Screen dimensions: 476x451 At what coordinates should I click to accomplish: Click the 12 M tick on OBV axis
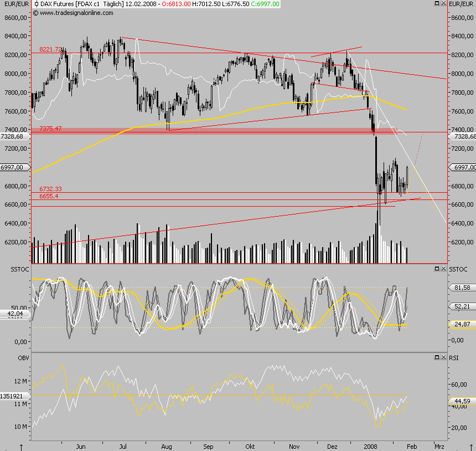[x=20, y=381]
